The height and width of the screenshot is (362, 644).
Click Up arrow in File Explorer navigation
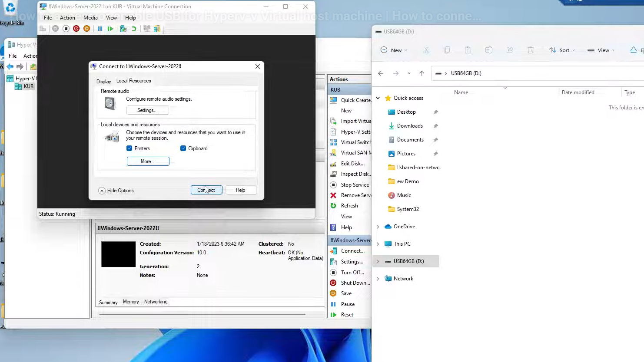(x=422, y=73)
